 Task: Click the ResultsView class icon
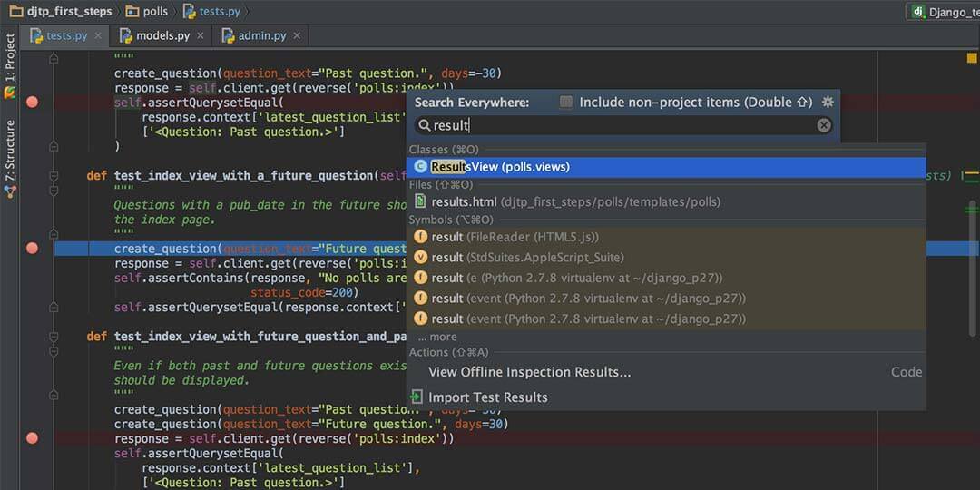pyautogui.click(x=420, y=167)
